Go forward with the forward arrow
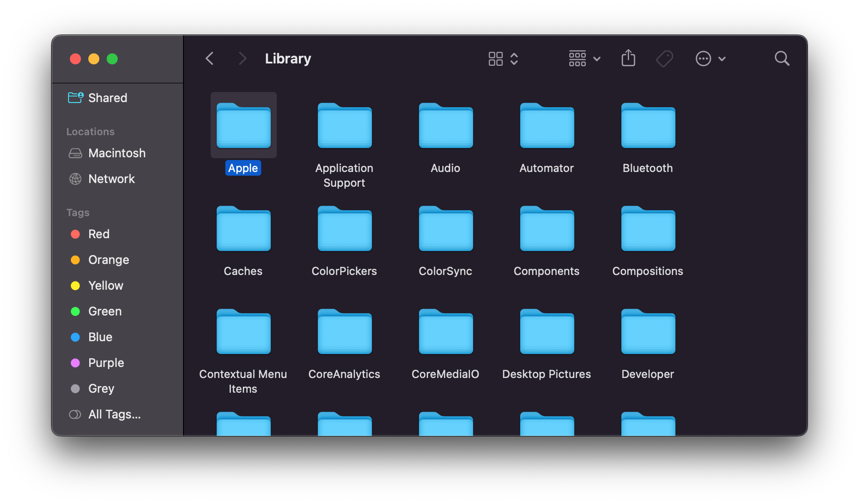 pos(242,58)
